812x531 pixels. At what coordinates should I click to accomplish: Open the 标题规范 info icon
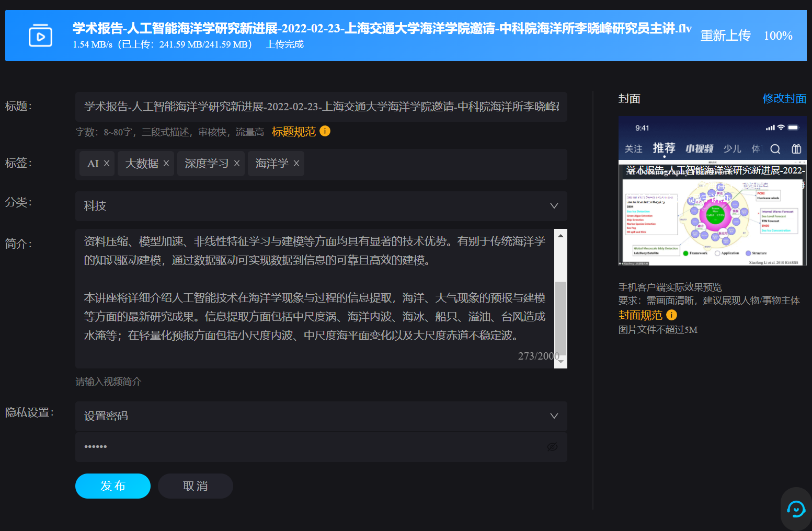tap(325, 131)
